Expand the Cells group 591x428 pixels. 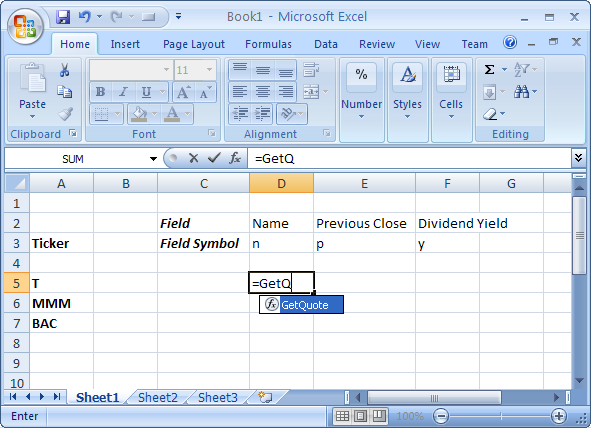[x=451, y=100]
